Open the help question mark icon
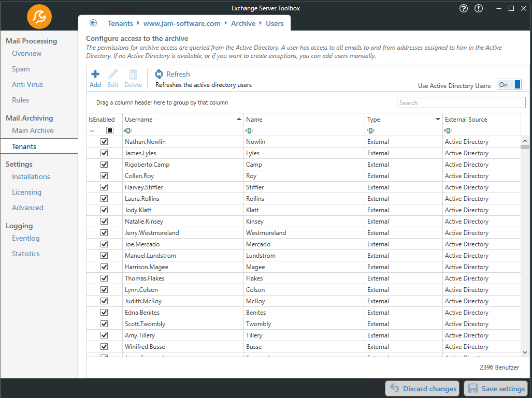This screenshot has width=532, height=398. pyautogui.click(x=463, y=8)
